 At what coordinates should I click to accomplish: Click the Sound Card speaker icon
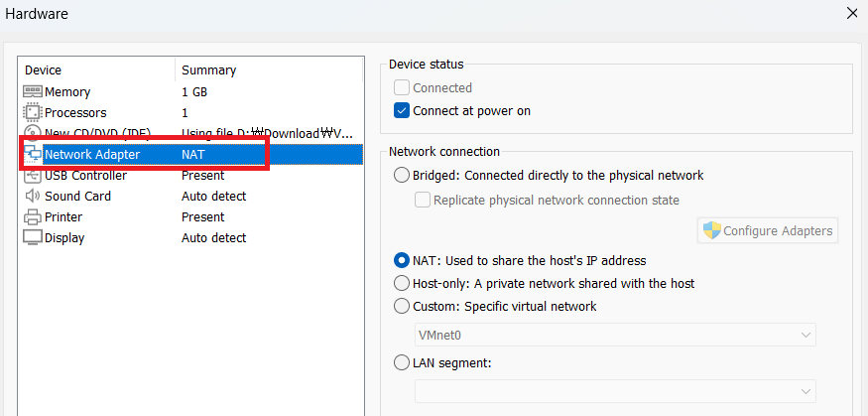click(33, 197)
